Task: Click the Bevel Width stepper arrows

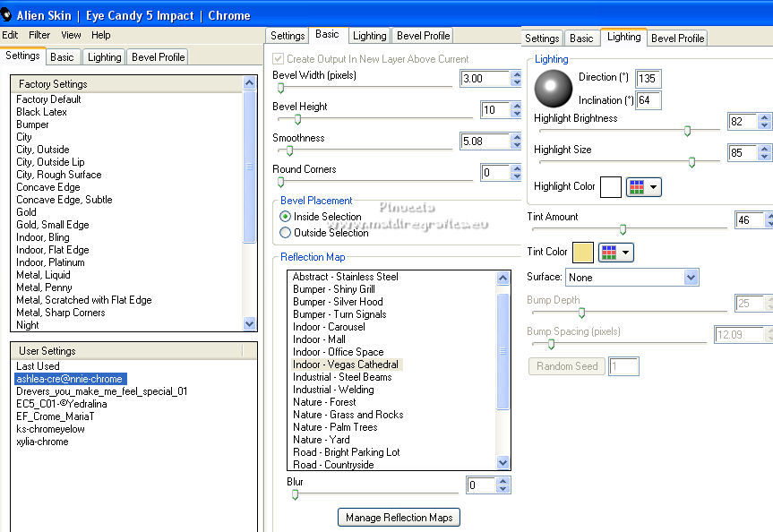Action: coord(516,78)
